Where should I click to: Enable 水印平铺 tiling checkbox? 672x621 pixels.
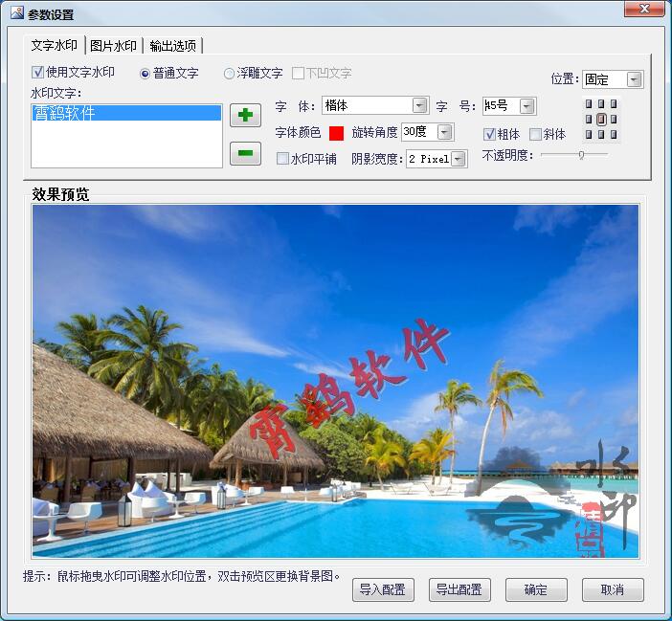click(282, 159)
